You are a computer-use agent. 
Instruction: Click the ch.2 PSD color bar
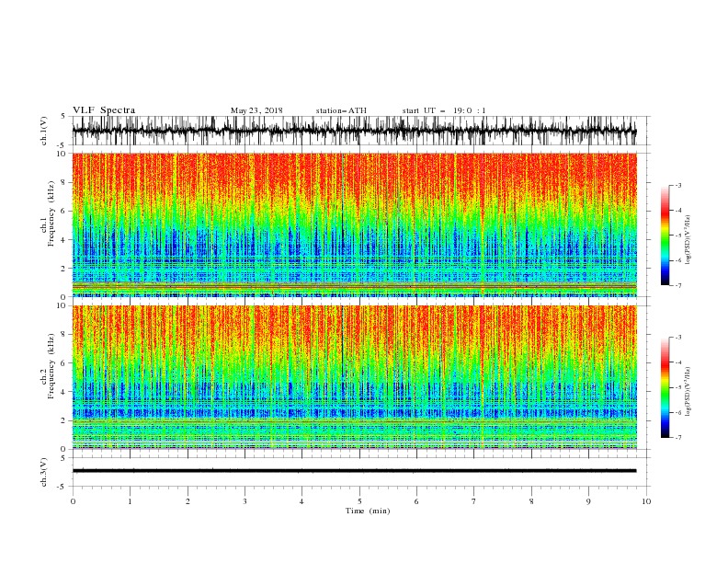click(x=665, y=387)
